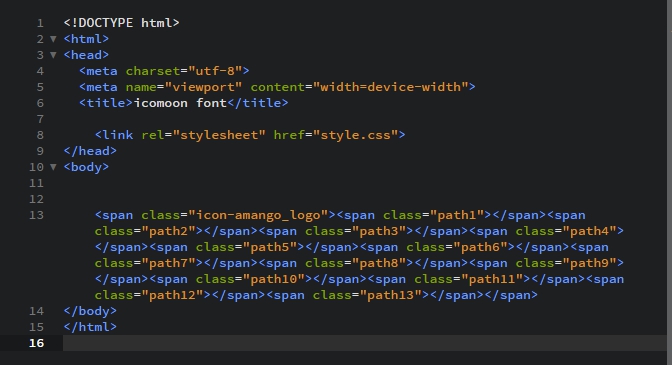
Task: Click the closing </title> tag
Action: point(258,103)
